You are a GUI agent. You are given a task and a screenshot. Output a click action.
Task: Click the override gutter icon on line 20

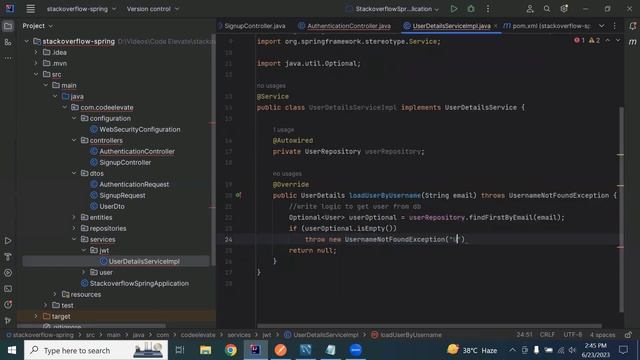238,195
